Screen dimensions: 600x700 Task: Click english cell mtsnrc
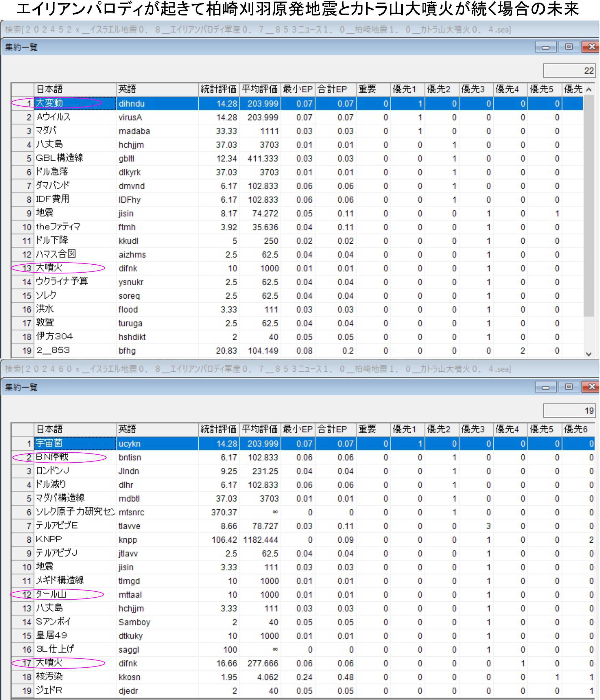click(157, 512)
